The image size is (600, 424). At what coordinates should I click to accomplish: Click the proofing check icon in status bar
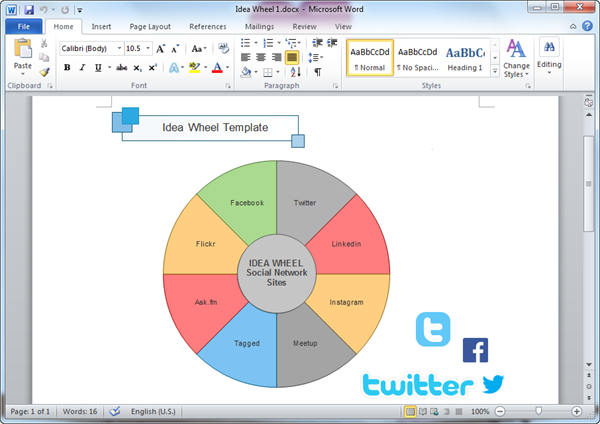coord(115,411)
